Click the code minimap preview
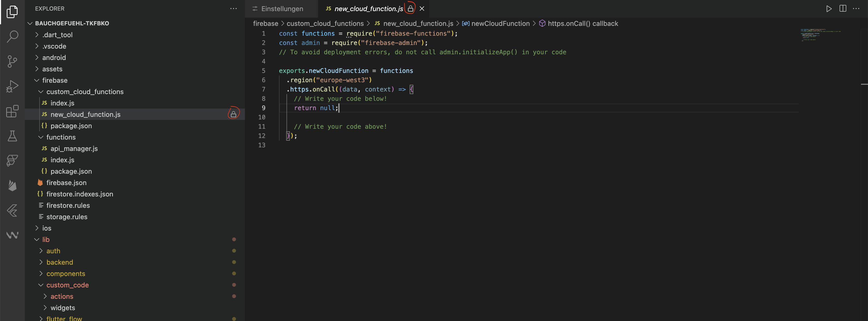Screen dimensions: 868x321 tap(819, 35)
